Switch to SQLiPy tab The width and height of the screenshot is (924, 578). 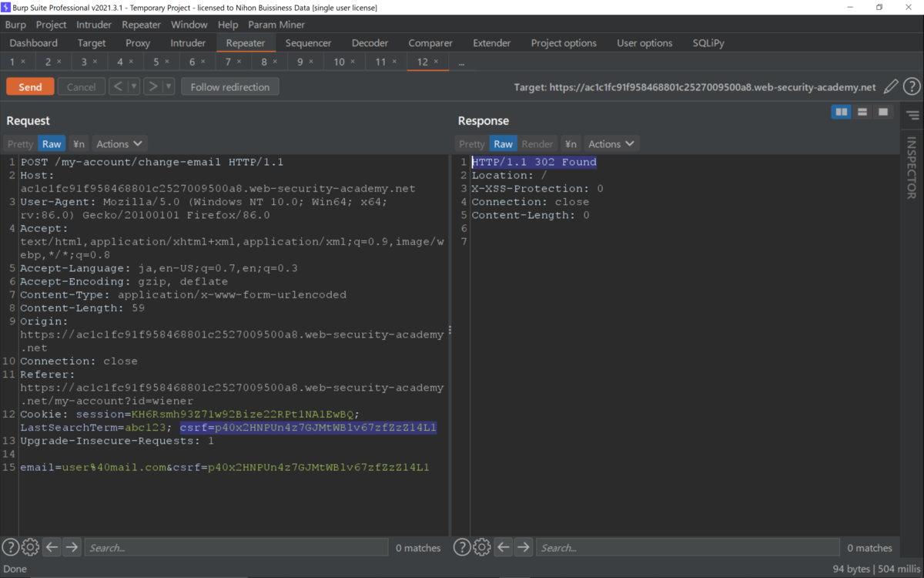708,43
